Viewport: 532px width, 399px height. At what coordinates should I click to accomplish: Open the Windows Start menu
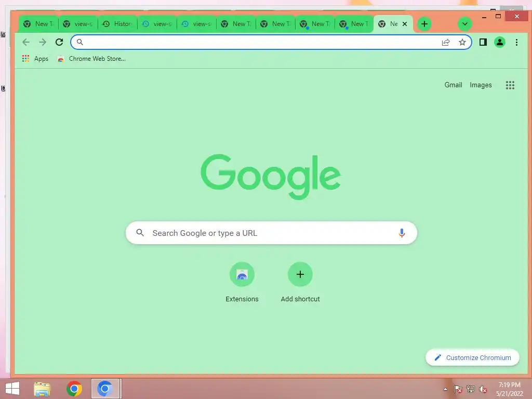coord(12,389)
